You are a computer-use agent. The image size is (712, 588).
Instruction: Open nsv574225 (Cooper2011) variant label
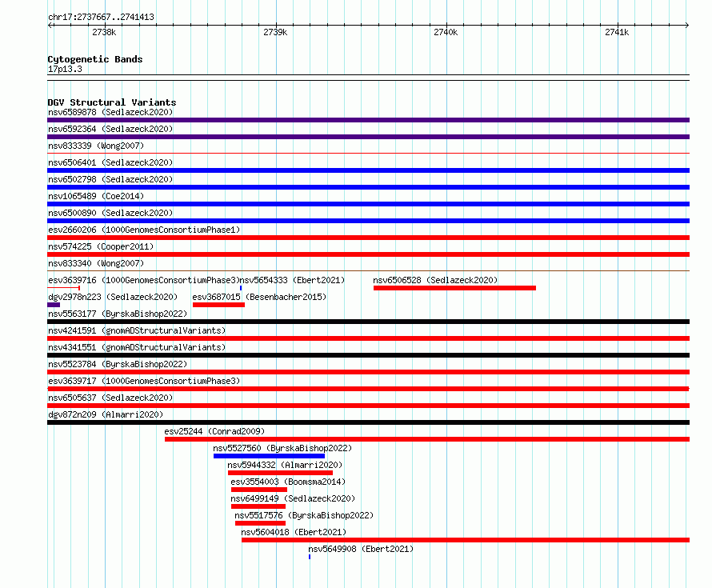click(101, 246)
